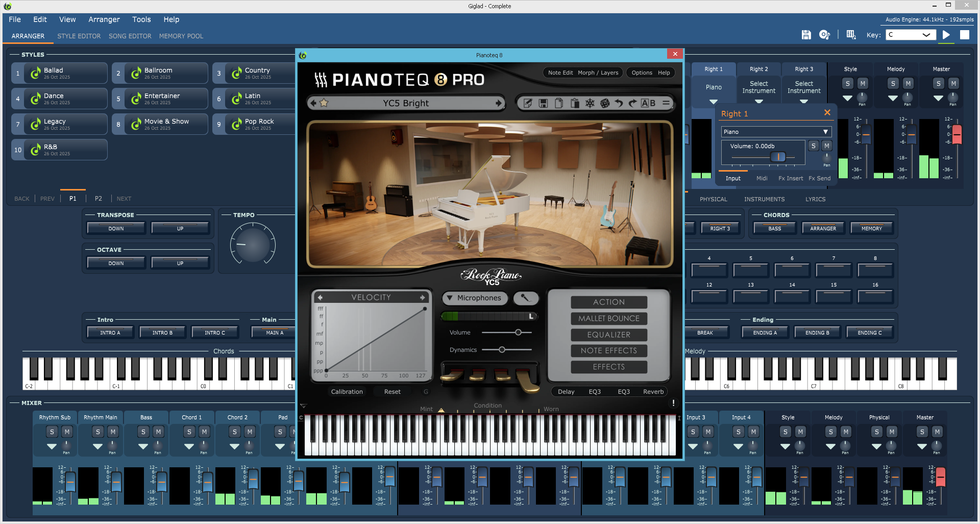Open the Arranger menu
This screenshot has height=524, width=980.
click(104, 19)
